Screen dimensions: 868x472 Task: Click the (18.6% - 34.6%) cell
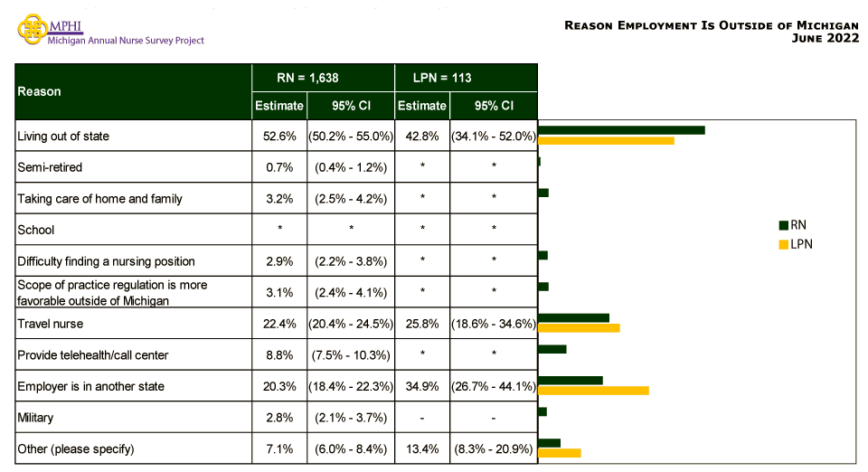click(494, 324)
